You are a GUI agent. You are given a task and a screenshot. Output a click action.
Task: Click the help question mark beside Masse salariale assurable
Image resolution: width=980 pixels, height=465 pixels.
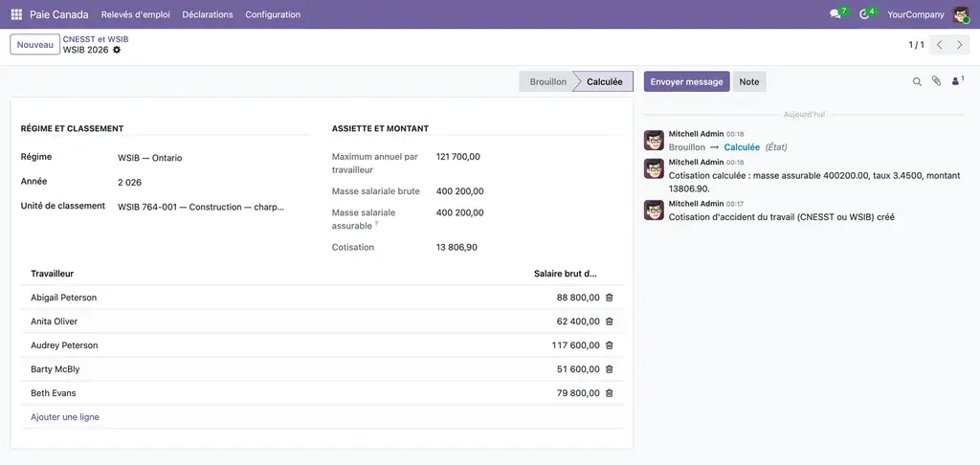pos(376,223)
